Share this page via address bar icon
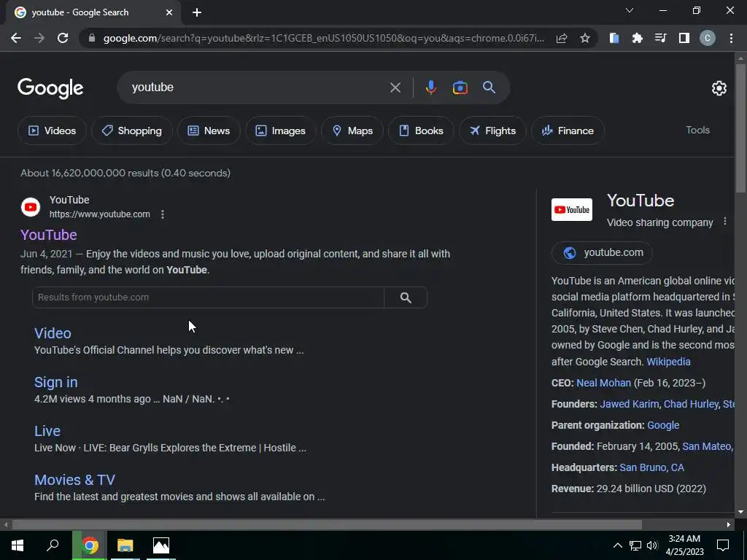 click(562, 38)
